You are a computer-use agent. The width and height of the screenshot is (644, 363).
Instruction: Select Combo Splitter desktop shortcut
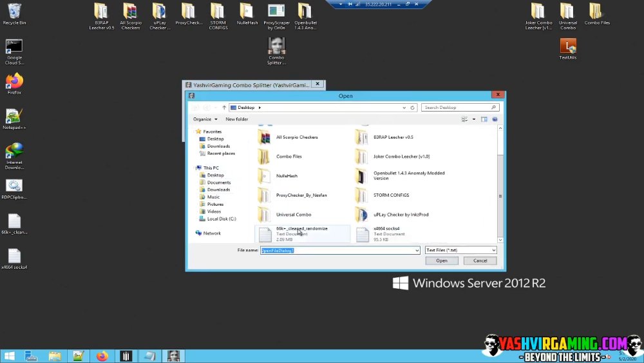point(276,51)
